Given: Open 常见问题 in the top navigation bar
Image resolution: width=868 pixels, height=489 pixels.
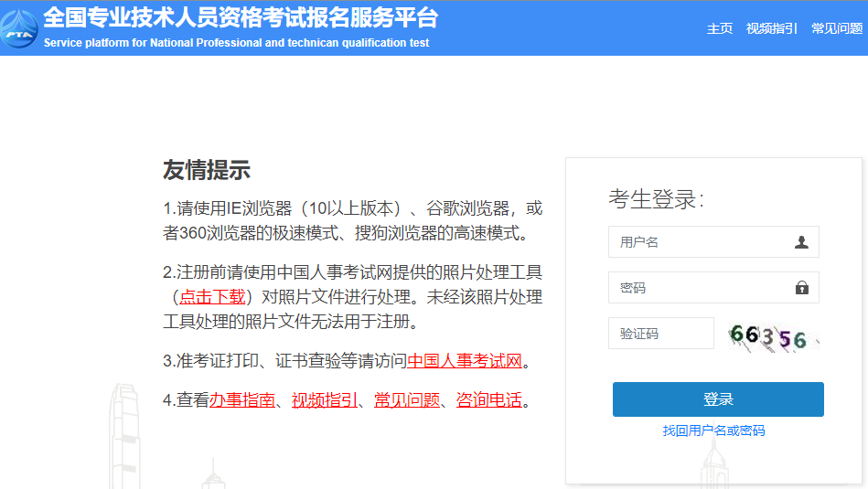Looking at the screenshot, I should click(838, 28).
